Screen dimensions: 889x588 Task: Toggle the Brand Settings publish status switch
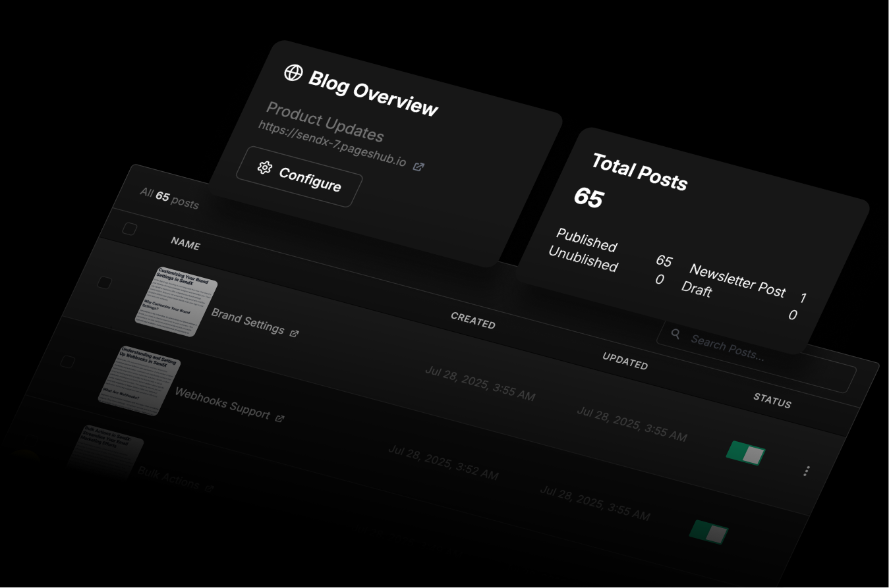point(745,453)
